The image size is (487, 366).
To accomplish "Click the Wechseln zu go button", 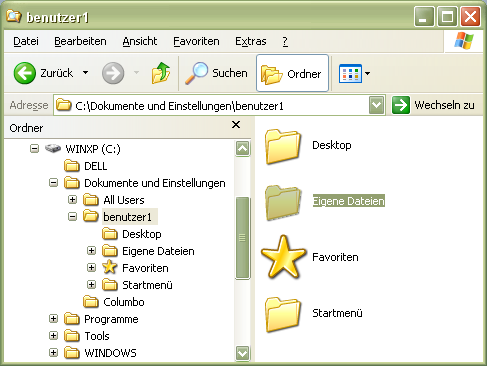I will point(433,105).
